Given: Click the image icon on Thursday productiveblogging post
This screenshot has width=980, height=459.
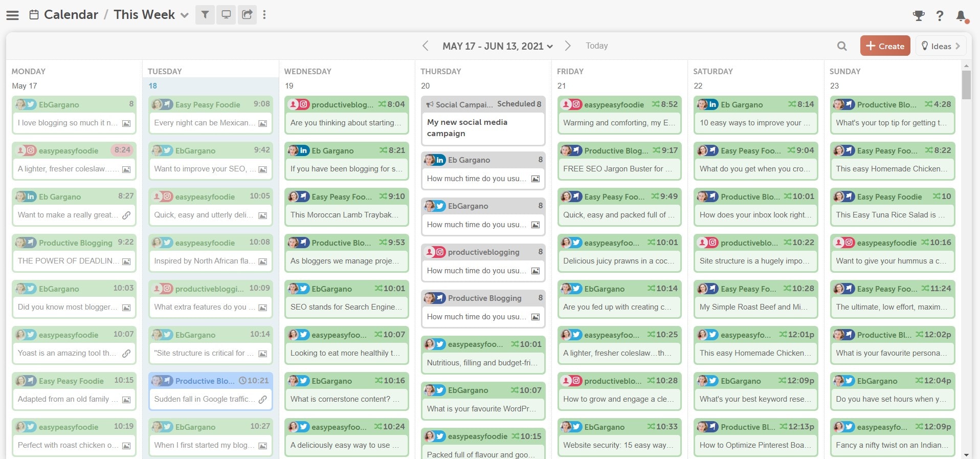Looking at the screenshot, I should (x=536, y=271).
